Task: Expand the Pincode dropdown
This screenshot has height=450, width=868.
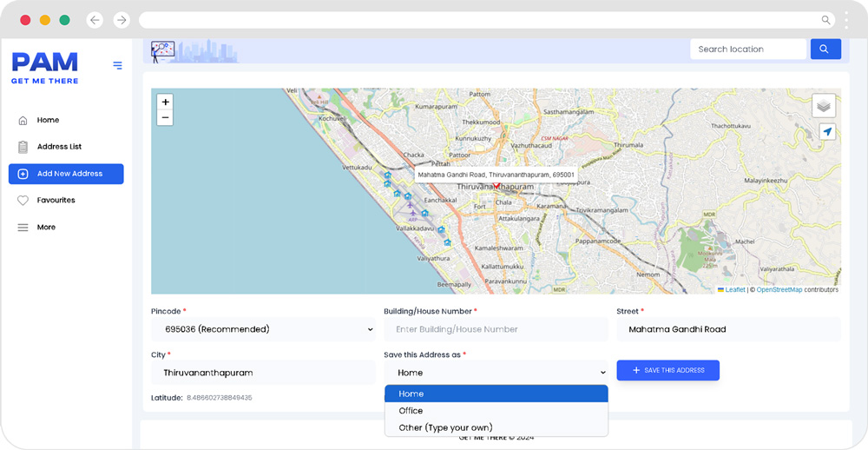Action: (263, 329)
